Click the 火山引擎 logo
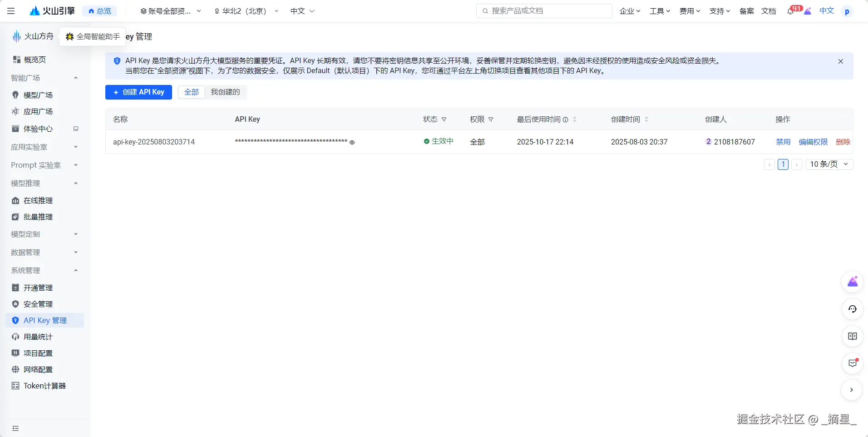 (52, 11)
